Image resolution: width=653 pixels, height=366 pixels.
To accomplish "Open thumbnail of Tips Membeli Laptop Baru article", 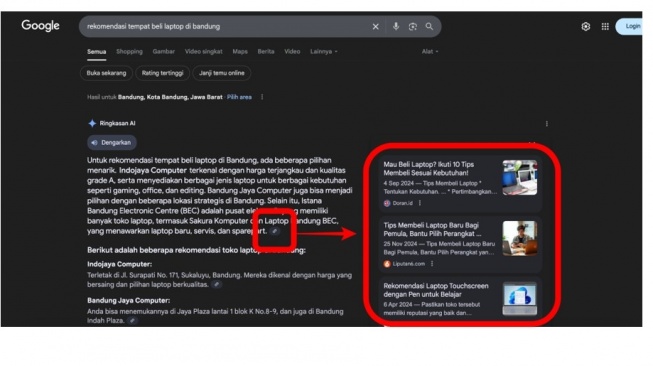I will (x=520, y=238).
